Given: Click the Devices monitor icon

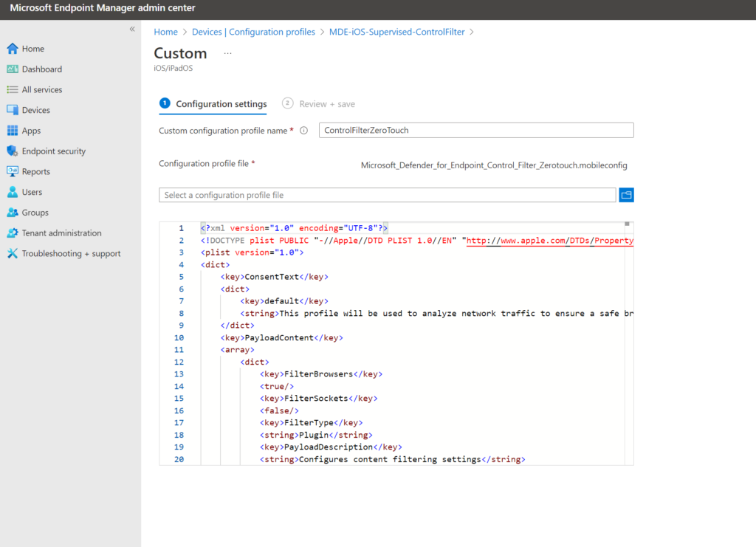Looking at the screenshot, I should 13,110.
